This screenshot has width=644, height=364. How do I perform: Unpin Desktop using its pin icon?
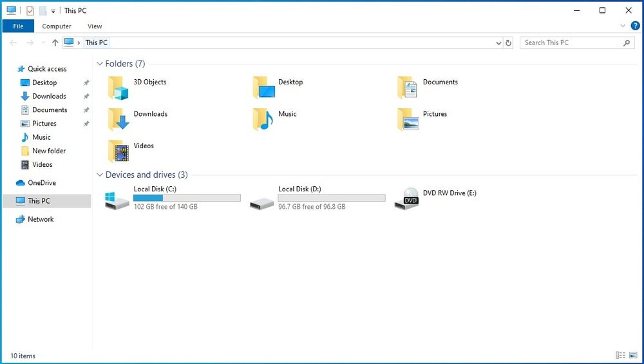tap(86, 82)
